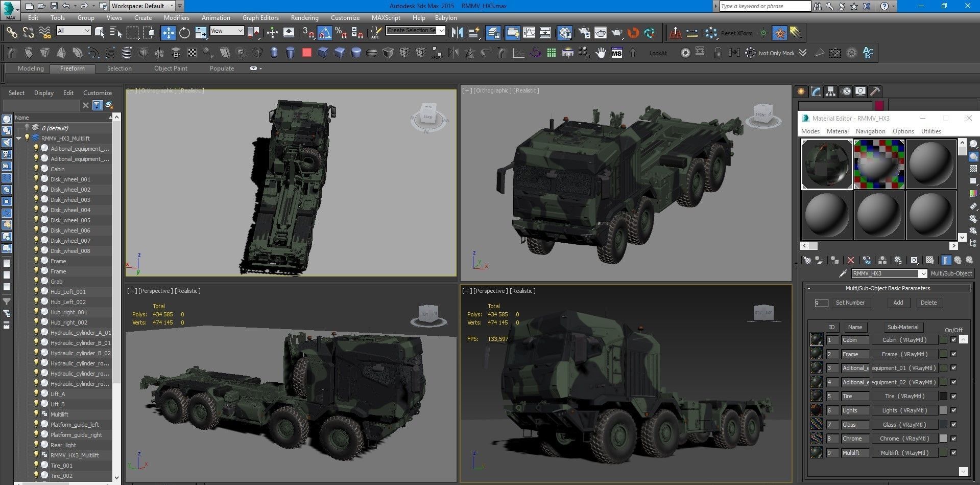Screen dimensions: 980x485
Task: Uncheck the Frame sub-material On/Off box
Action: tap(953, 354)
